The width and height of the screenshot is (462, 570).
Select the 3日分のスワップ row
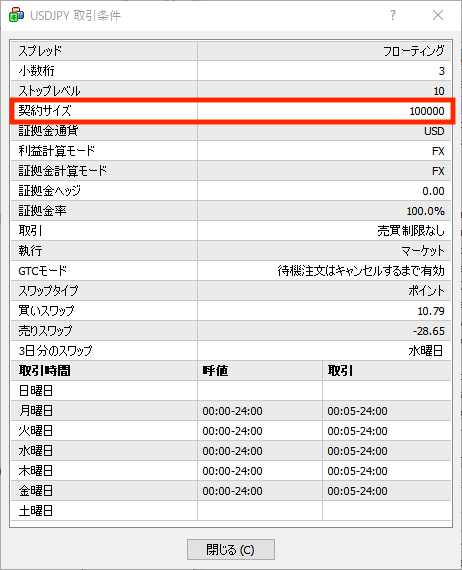pyautogui.click(x=231, y=351)
